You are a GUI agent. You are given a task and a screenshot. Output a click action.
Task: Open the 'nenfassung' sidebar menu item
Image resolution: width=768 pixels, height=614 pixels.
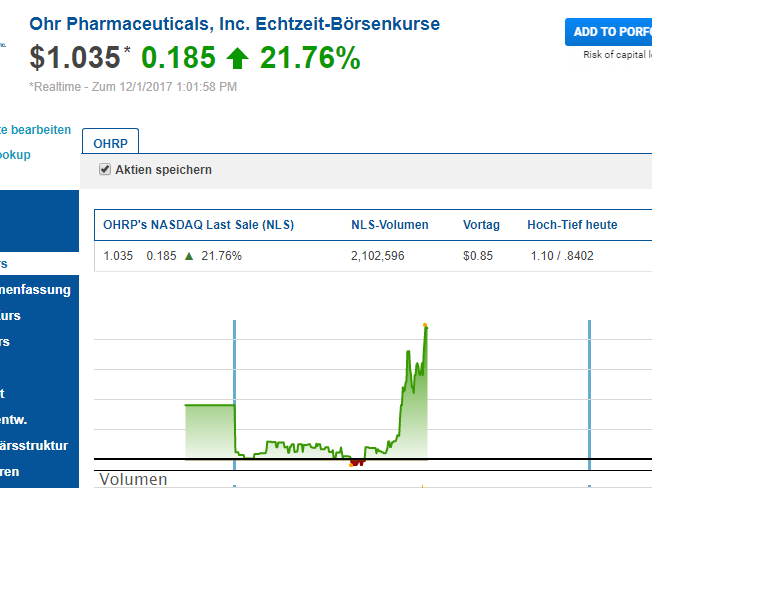click(x=36, y=290)
